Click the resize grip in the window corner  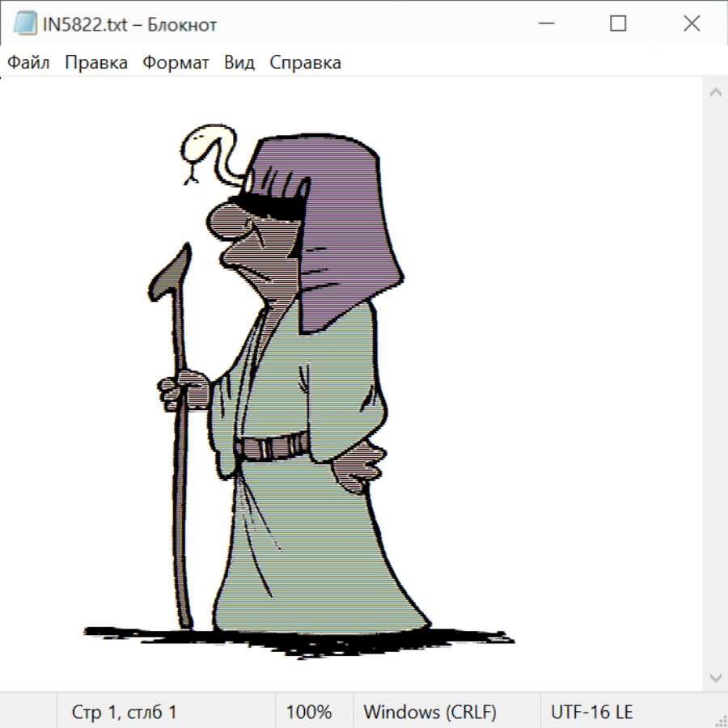coord(721,721)
